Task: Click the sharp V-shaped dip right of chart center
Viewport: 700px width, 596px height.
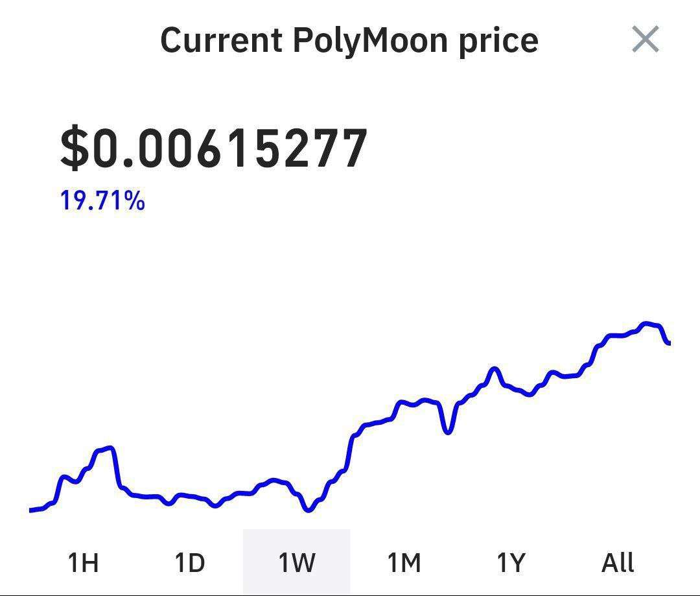Action: coord(447,431)
